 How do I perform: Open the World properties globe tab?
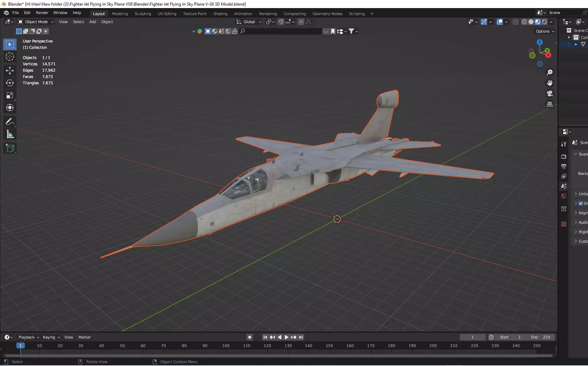564,196
